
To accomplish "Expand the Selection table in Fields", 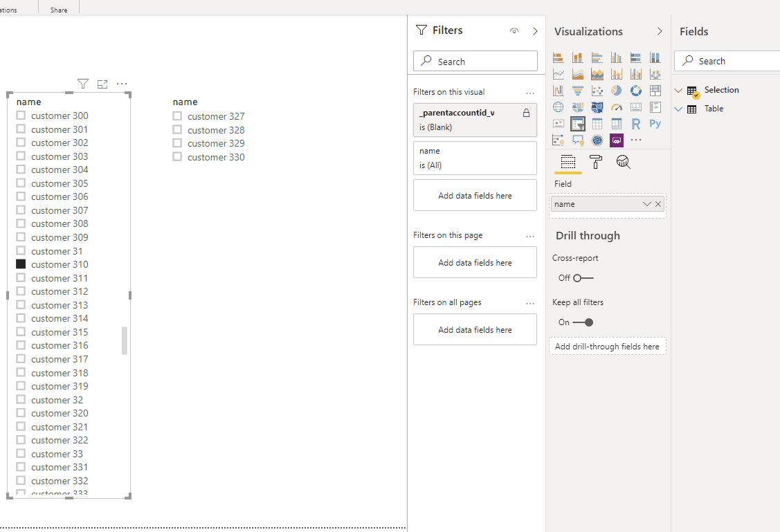I will 678,91.
